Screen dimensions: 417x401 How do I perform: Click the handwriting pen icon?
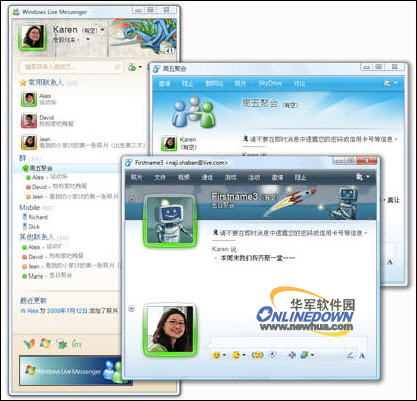coord(350,355)
